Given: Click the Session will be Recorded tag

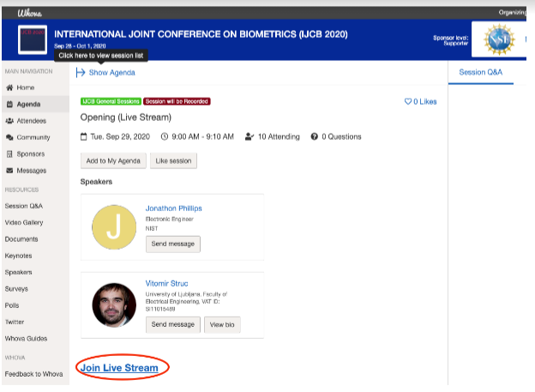Looking at the screenshot, I should pyautogui.click(x=177, y=101).
